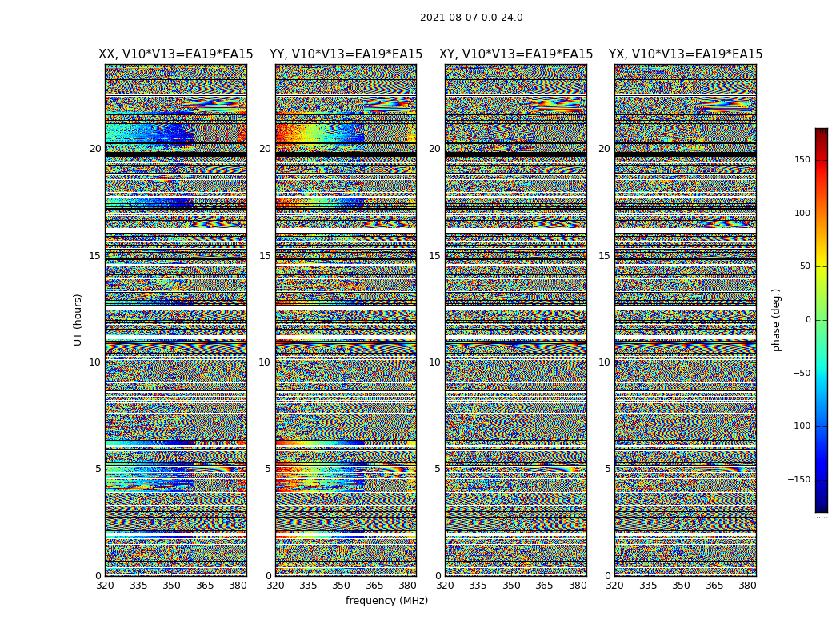
Task: Select the XX, V10*V13=EA19*EA15 panel title
Action: point(176,54)
